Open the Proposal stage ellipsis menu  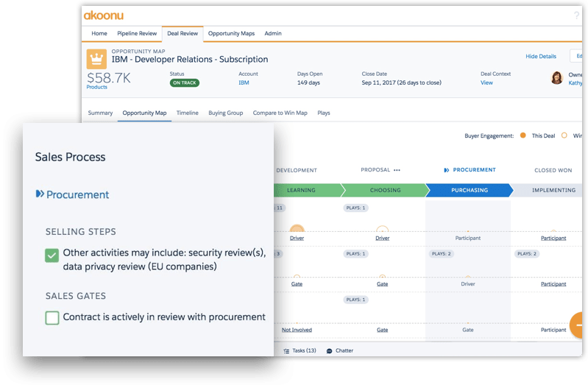point(397,170)
